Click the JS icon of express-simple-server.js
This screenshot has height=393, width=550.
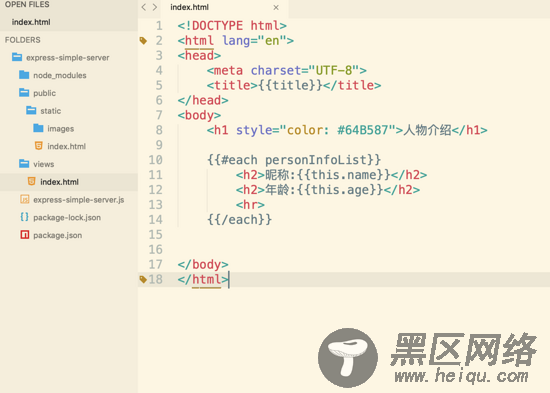(25, 199)
